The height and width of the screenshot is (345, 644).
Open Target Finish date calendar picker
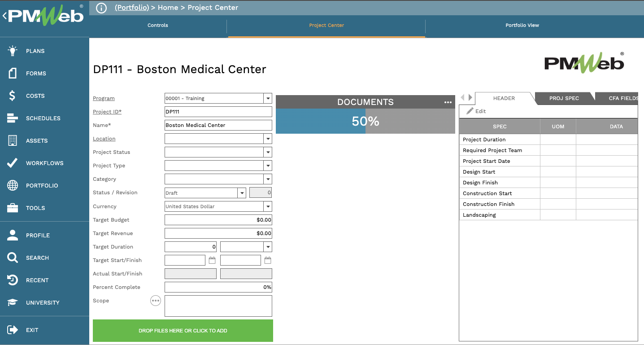[268, 260]
